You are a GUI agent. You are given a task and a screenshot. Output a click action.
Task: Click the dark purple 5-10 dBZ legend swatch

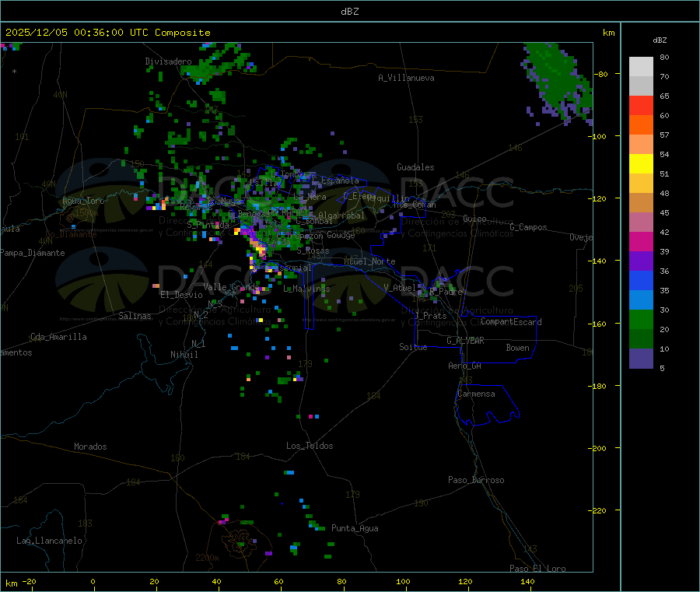tap(641, 359)
